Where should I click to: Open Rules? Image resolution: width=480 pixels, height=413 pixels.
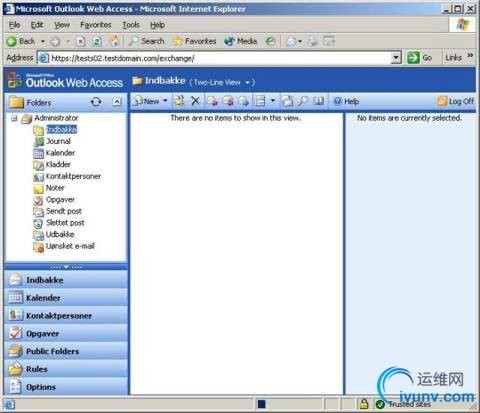pyautogui.click(x=66, y=369)
